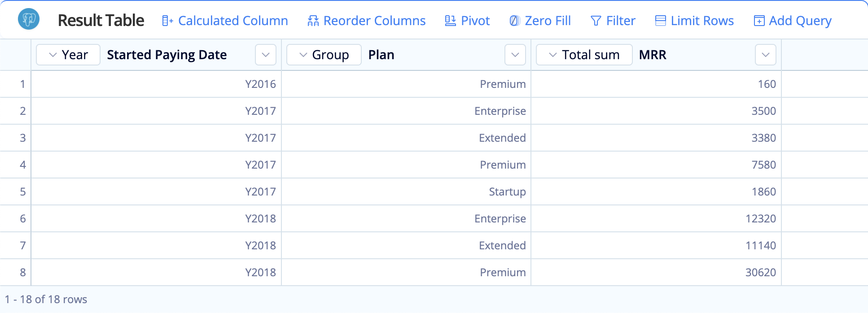Image resolution: width=868 pixels, height=313 pixels.
Task: Click the Limit Rows label
Action: coord(702,21)
